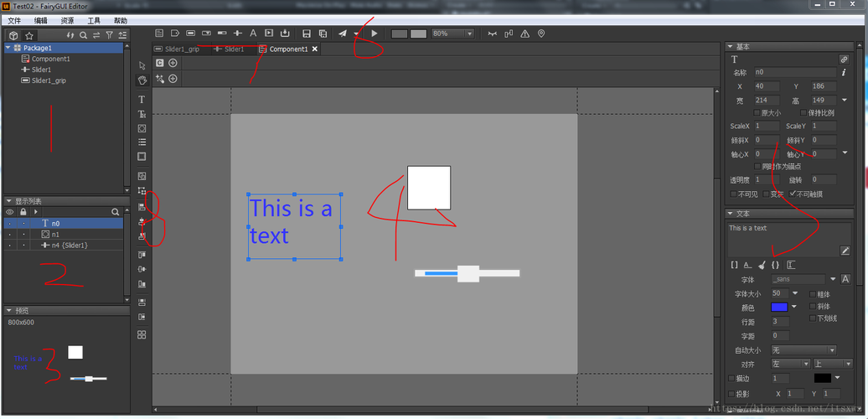Enable the 粗体 bold checkbox
Viewport: 868px width, 419px height.
coord(813,294)
